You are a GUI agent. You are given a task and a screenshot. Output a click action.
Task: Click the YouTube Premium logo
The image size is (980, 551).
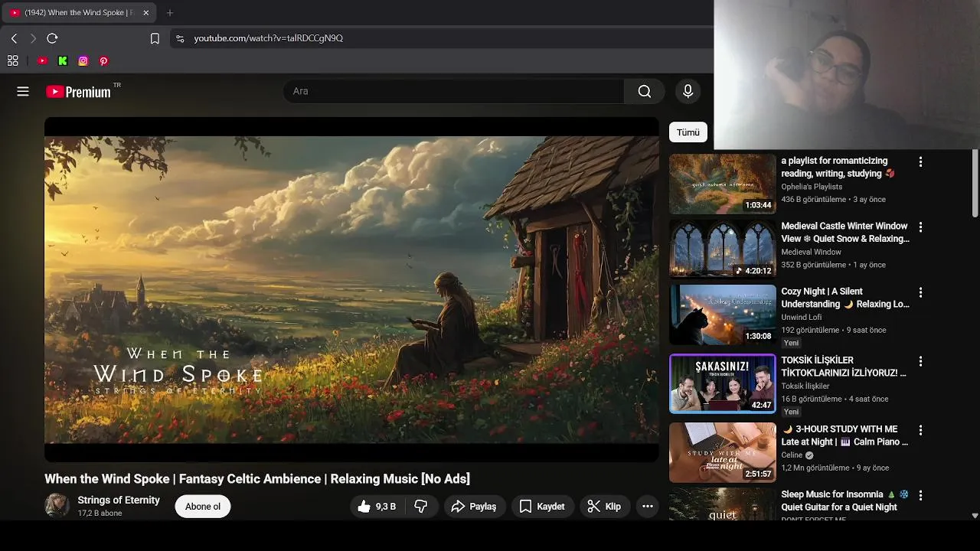click(x=78, y=92)
